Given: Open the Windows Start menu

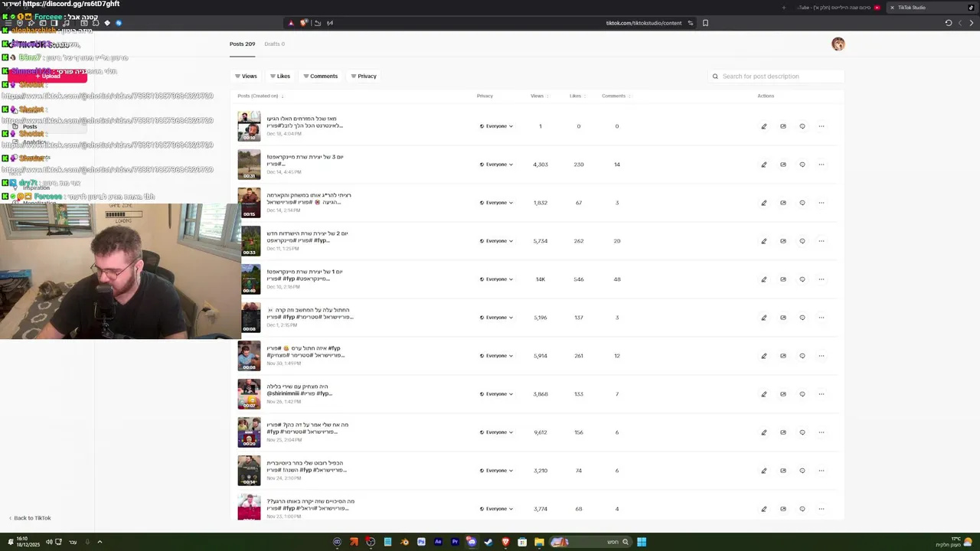Looking at the screenshot, I should click(x=642, y=542).
